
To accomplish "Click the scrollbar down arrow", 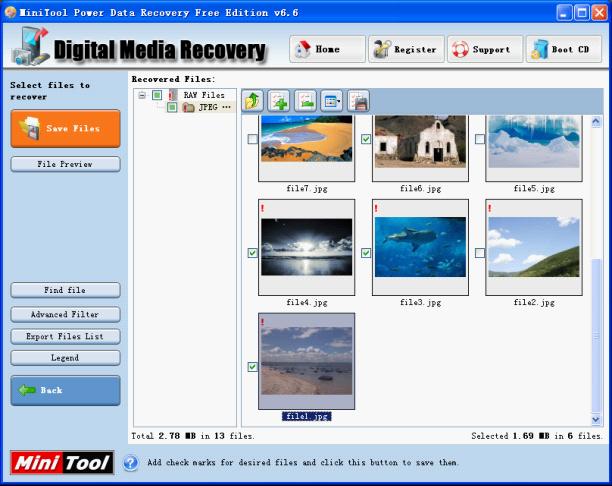I will coord(596,420).
